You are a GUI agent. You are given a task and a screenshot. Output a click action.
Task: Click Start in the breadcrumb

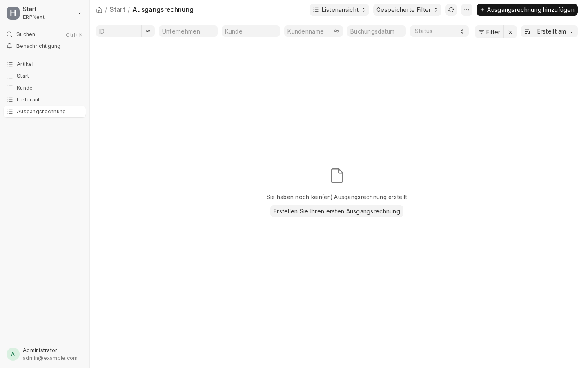(x=118, y=9)
